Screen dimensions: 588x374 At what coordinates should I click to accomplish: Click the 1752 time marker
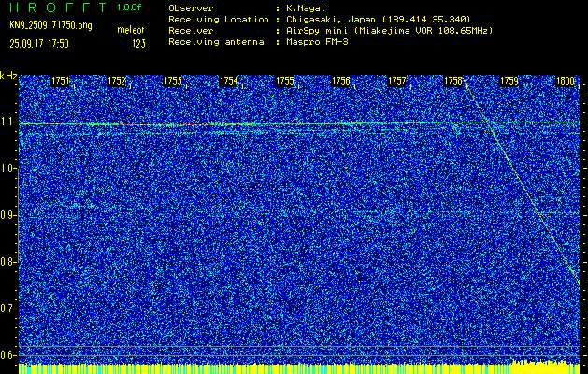[x=117, y=81]
